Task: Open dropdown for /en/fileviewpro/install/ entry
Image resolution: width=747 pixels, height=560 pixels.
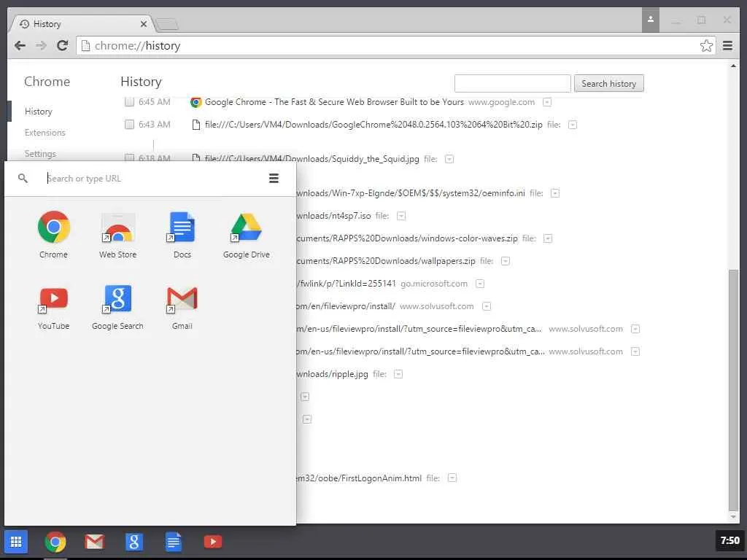Action: coord(487,306)
